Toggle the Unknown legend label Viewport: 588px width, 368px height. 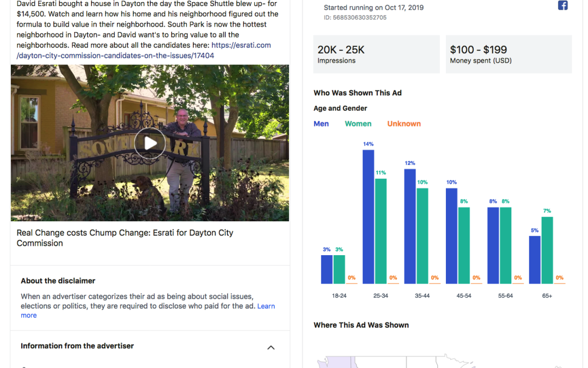coord(404,124)
